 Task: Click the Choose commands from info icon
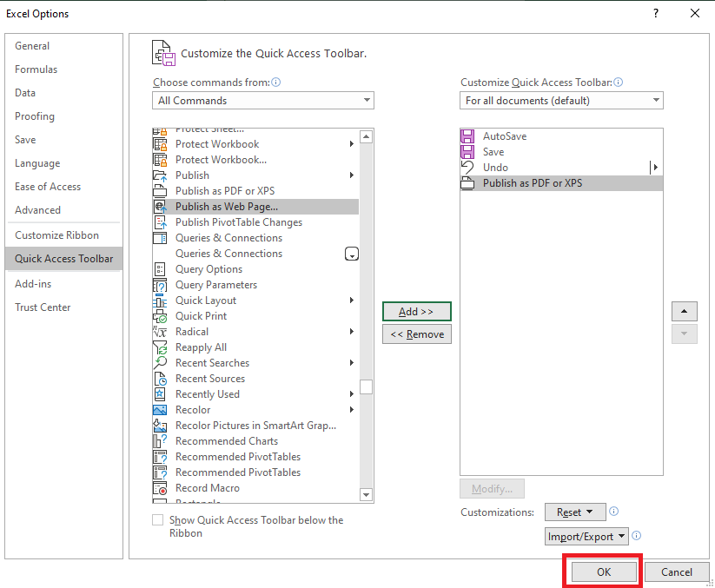pos(276,82)
